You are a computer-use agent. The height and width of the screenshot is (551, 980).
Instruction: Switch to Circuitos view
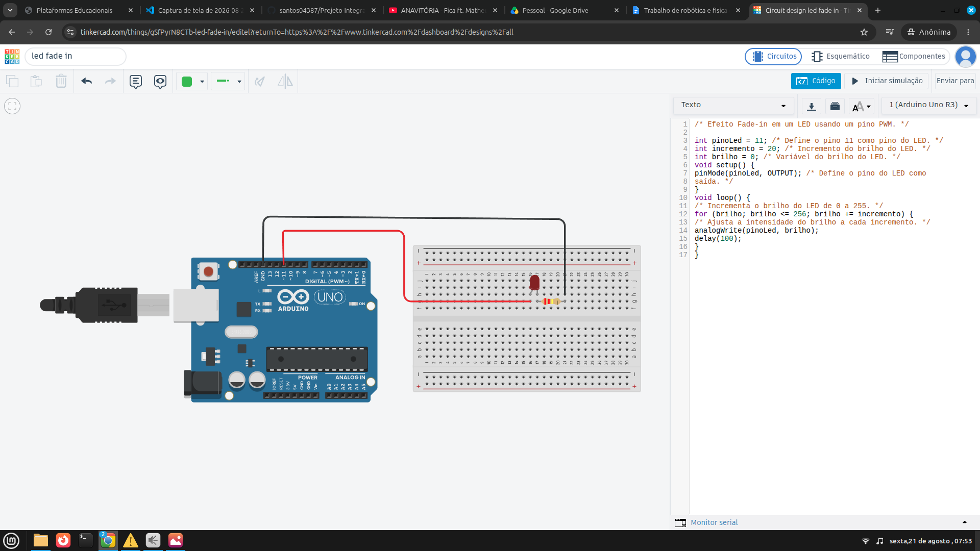[x=774, y=57]
